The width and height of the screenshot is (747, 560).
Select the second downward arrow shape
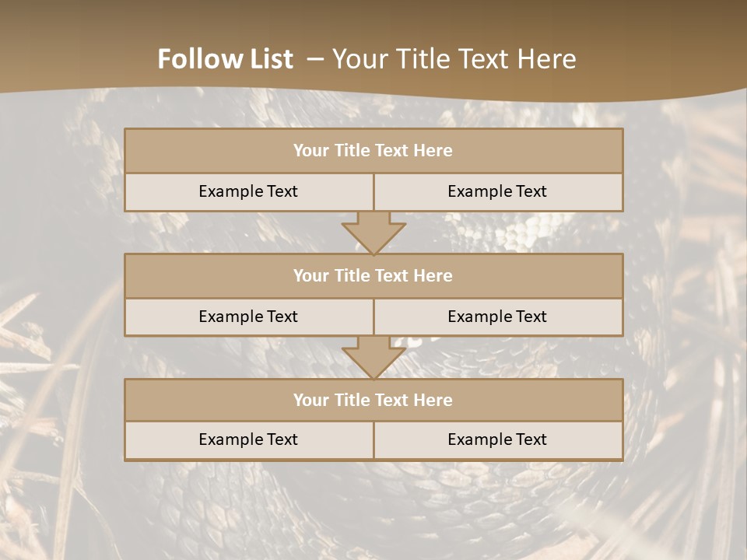pyautogui.click(x=373, y=358)
